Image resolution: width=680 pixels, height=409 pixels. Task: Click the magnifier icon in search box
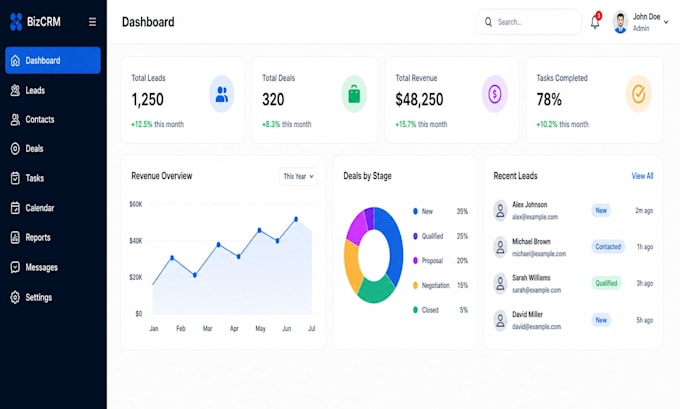tap(488, 22)
